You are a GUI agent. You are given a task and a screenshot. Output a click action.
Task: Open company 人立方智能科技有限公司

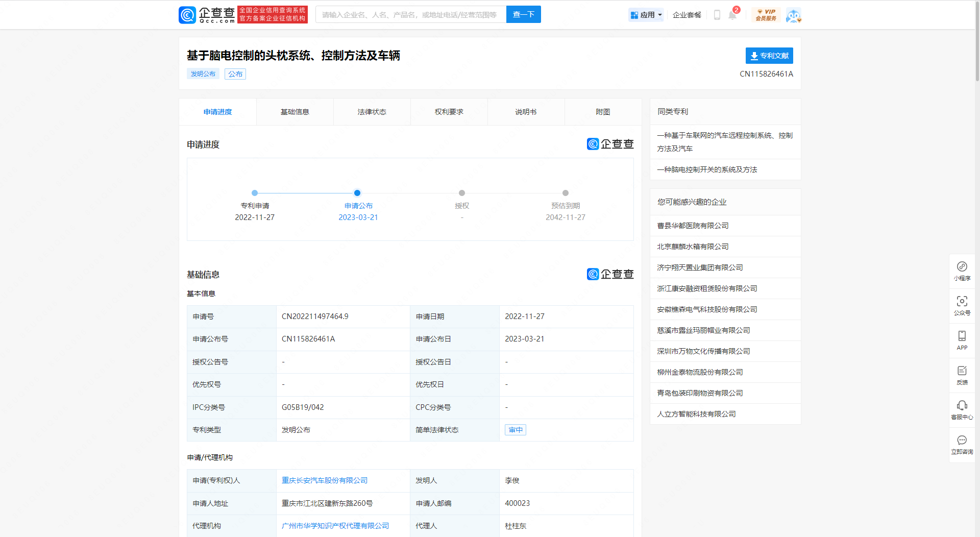coord(696,414)
